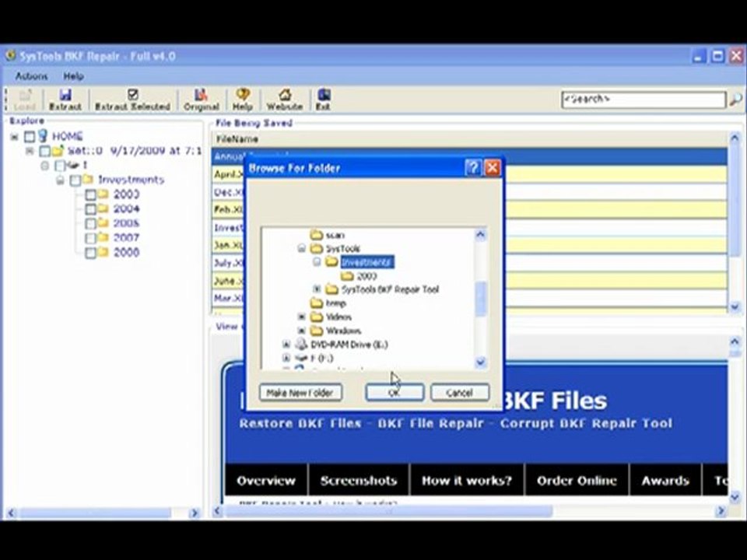Select the 2008 folder in Explore tree

click(x=126, y=252)
